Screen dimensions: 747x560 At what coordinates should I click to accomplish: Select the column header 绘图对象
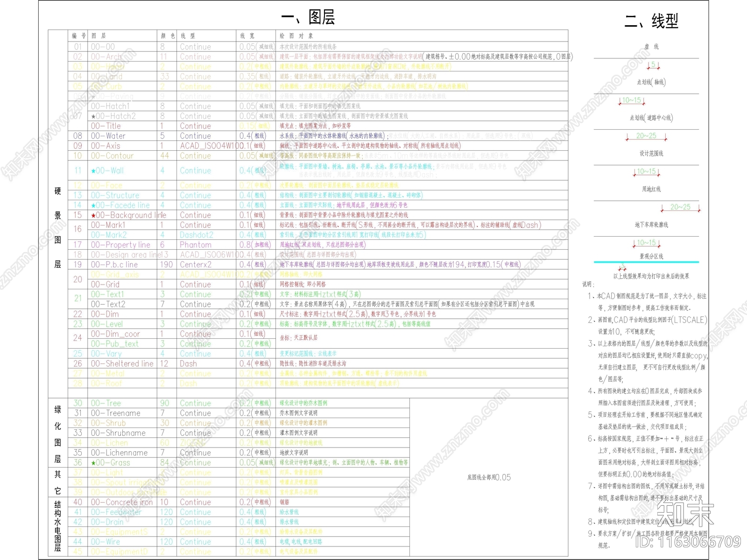pyautogui.click(x=296, y=35)
